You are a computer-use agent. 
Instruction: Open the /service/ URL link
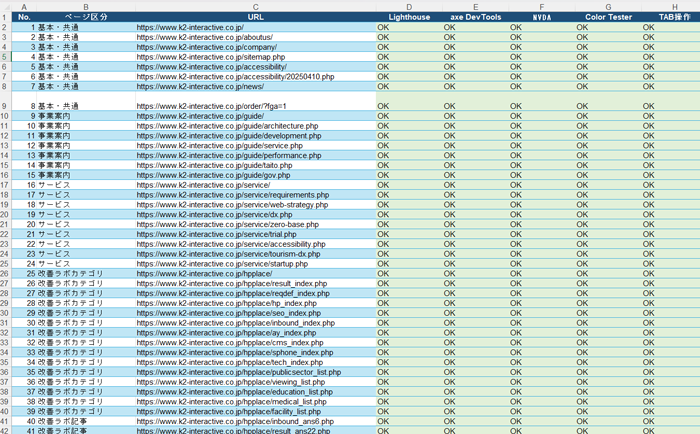pos(203,185)
